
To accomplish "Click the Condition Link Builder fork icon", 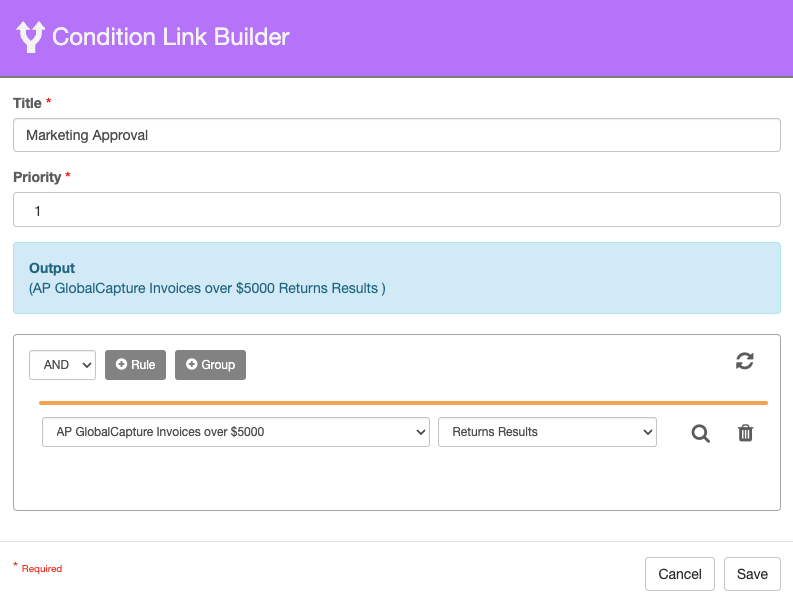I will click(x=31, y=37).
